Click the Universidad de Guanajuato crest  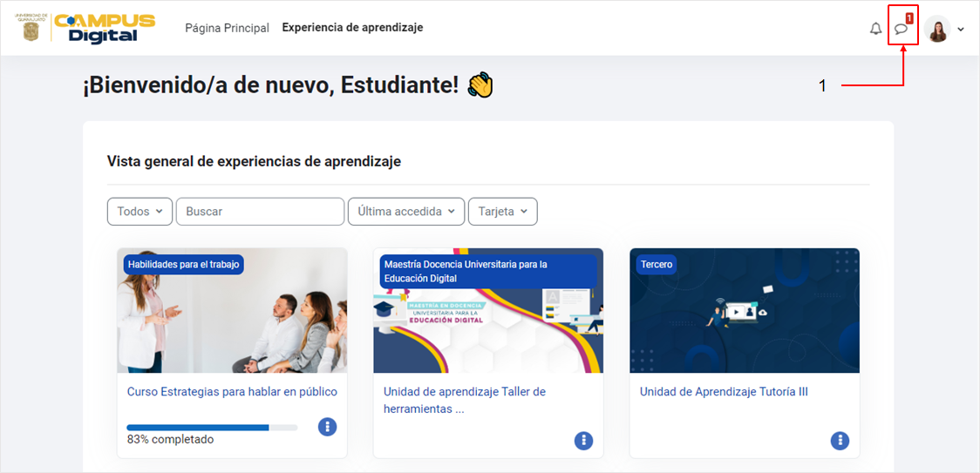click(31, 27)
